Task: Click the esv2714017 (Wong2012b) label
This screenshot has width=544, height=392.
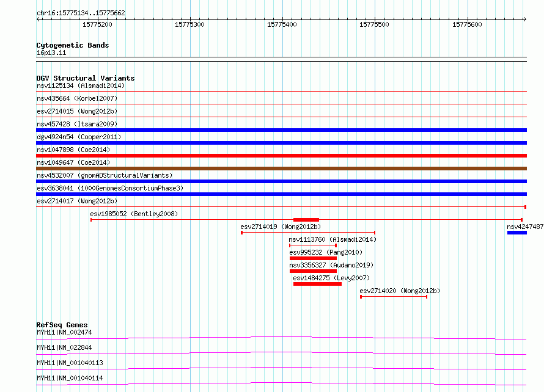Action: 77,201
